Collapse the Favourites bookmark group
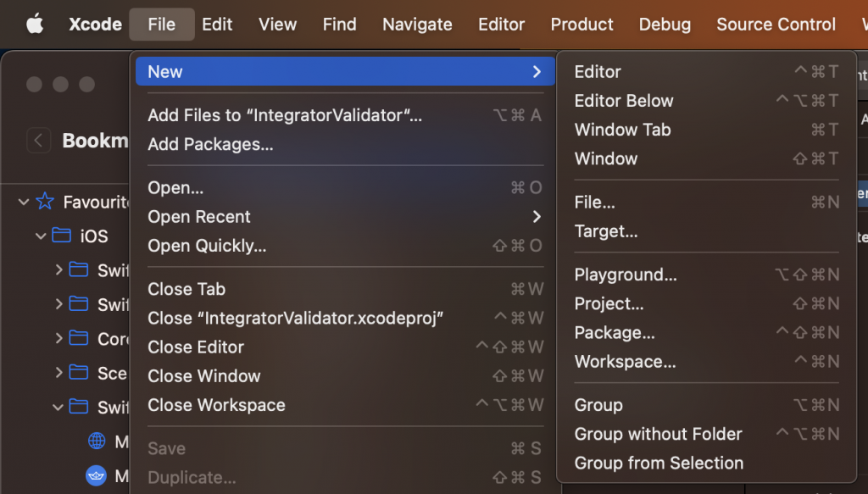 click(23, 202)
